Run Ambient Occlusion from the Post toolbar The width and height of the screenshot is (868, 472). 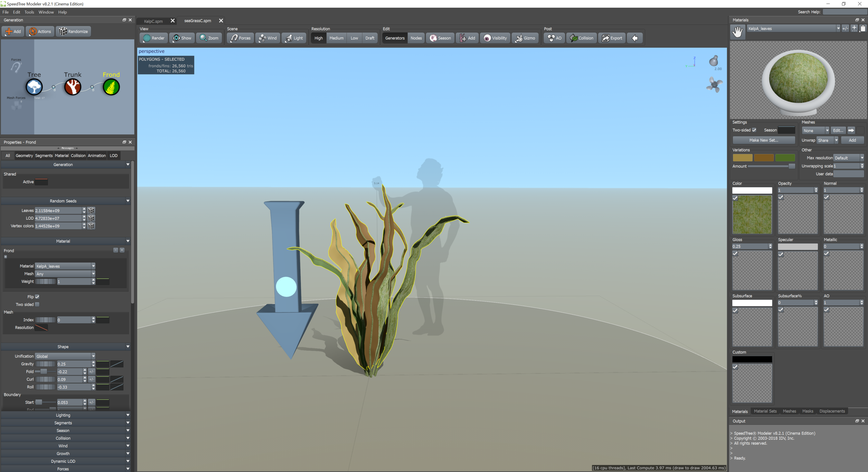click(553, 38)
